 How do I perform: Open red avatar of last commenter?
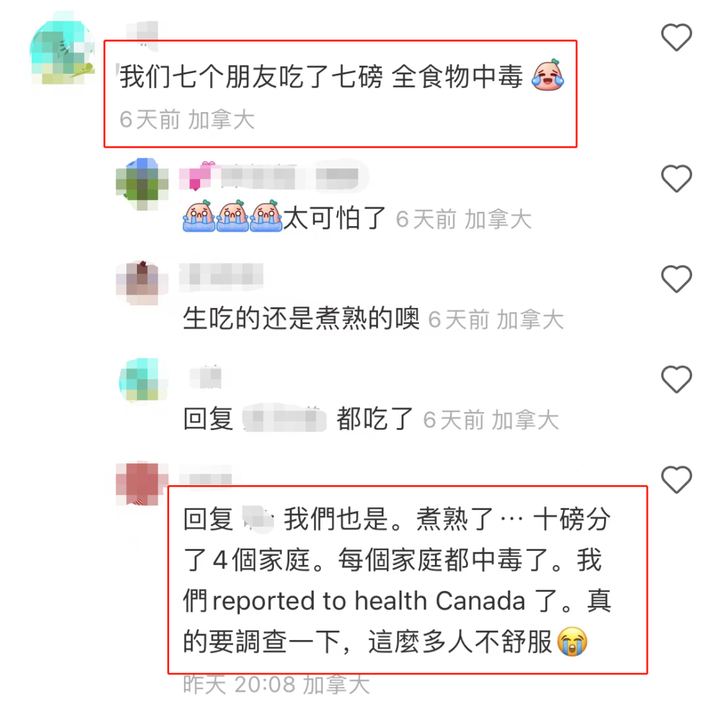tap(141, 483)
